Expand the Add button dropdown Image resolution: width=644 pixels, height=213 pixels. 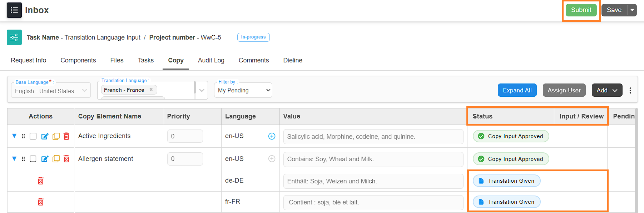click(x=607, y=90)
